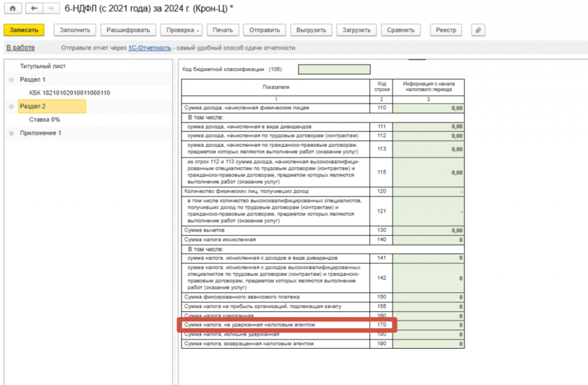Open the Ставка 0% subsection
Viewport: 588px width, 385px height.
45,119
